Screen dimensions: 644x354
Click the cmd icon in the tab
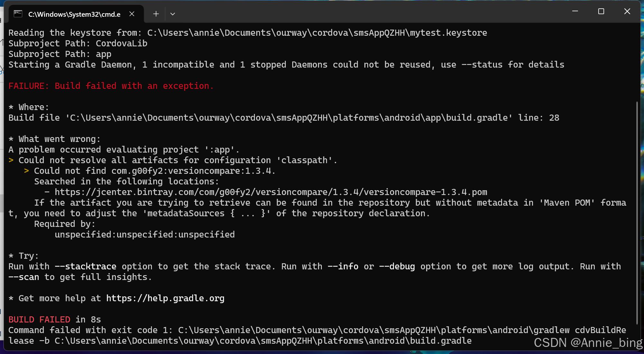[18, 14]
